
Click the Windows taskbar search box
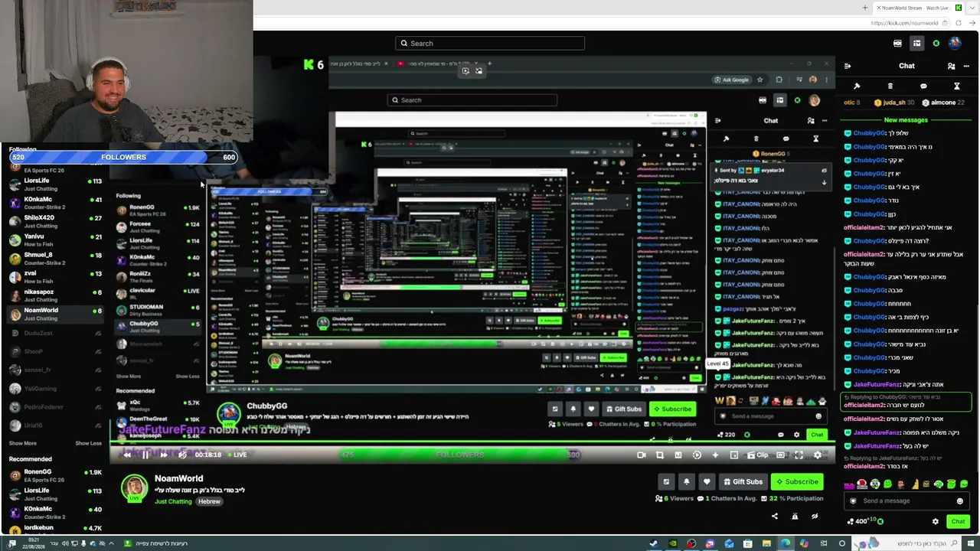click(x=907, y=543)
